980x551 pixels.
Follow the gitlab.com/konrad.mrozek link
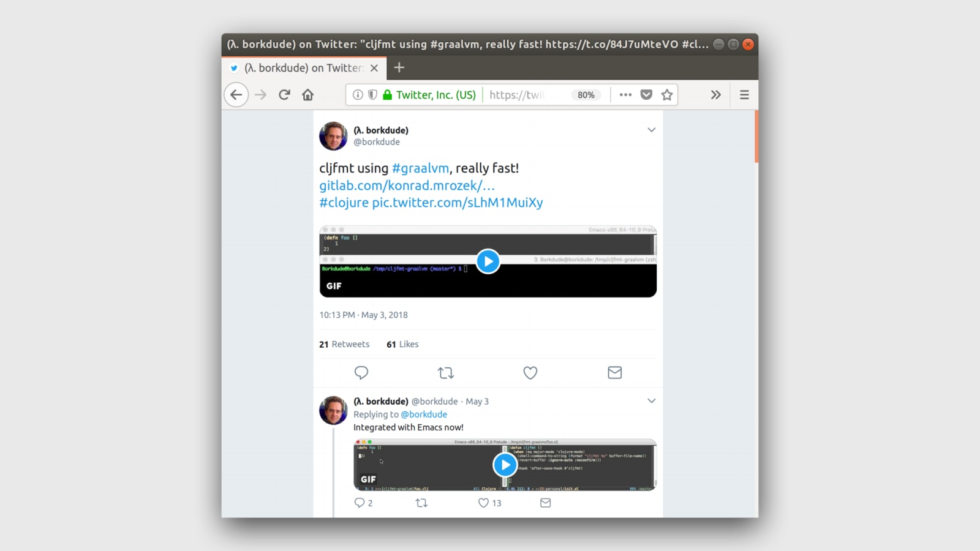pyautogui.click(x=407, y=186)
